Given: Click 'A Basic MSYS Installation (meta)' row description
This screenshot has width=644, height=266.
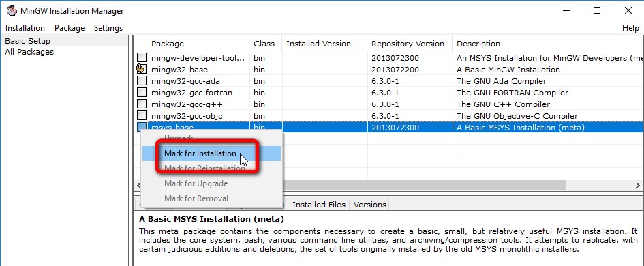Looking at the screenshot, I should 521,128.
